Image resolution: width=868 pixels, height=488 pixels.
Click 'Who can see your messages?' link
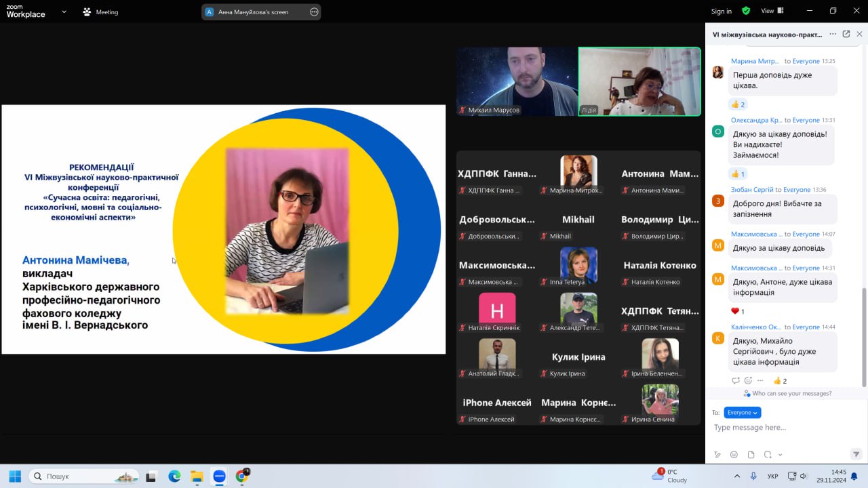pos(787,393)
